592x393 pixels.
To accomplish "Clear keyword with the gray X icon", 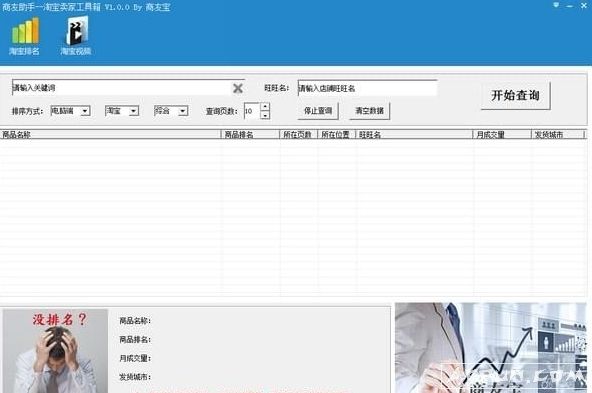I will (238, 88).
